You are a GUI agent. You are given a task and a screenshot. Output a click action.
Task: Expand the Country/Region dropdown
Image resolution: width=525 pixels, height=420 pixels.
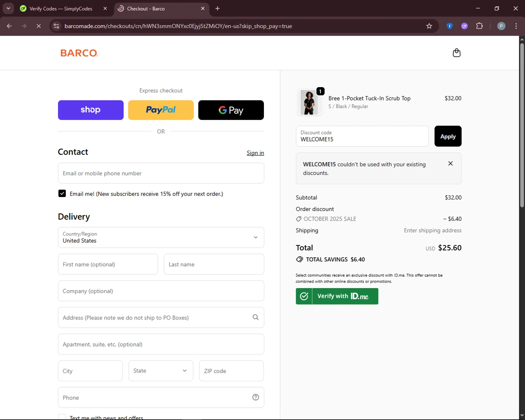coord(161,237)
